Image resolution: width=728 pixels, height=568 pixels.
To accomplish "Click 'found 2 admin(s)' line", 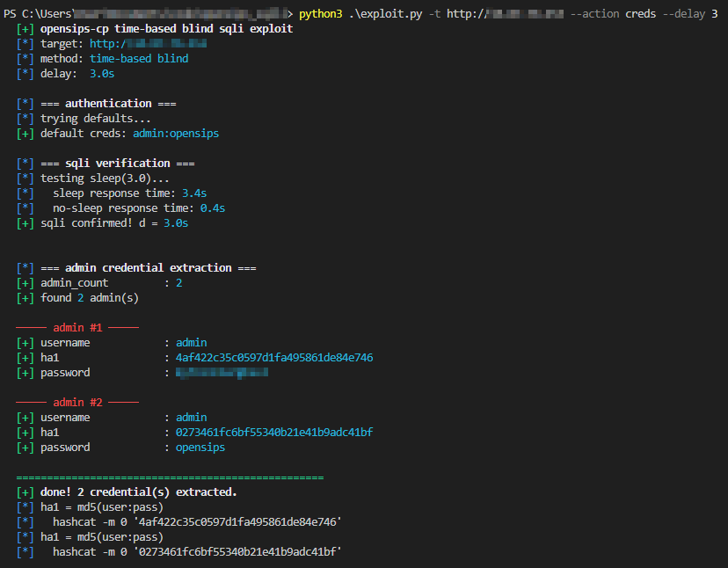I will 90,298.
